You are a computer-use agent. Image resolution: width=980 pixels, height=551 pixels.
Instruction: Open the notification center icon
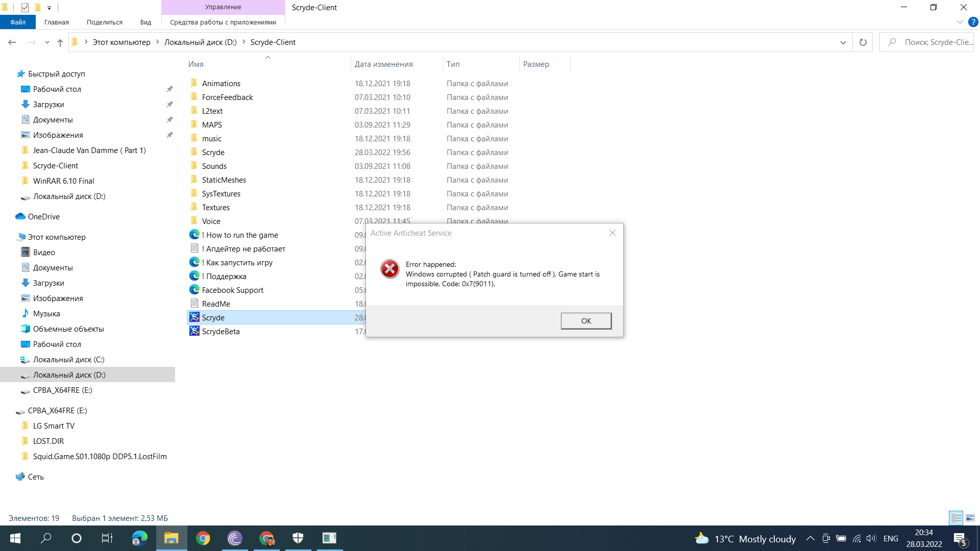point(960,538)
